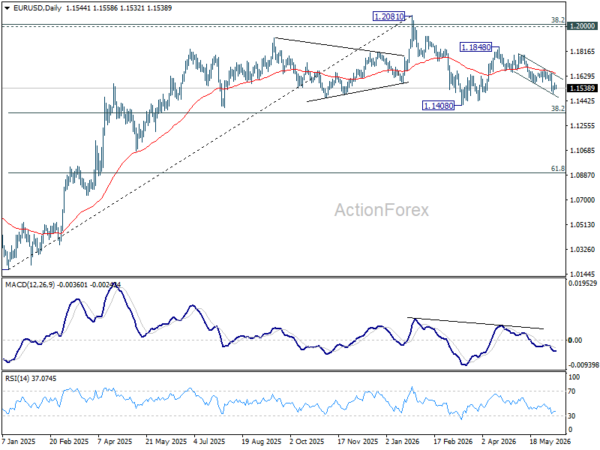Select the 1.20000 level tag on price axis
The image size is (600, 450).
(582, 26)
